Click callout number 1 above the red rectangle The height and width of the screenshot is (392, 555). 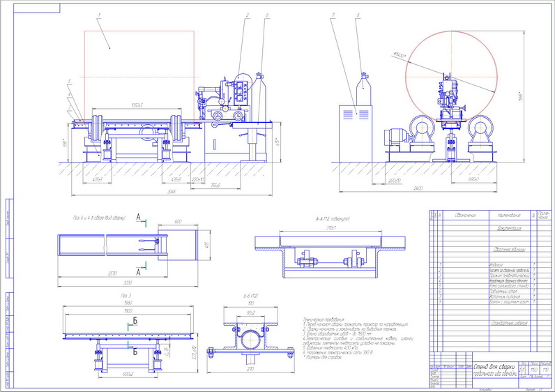(x=100, y=15)
